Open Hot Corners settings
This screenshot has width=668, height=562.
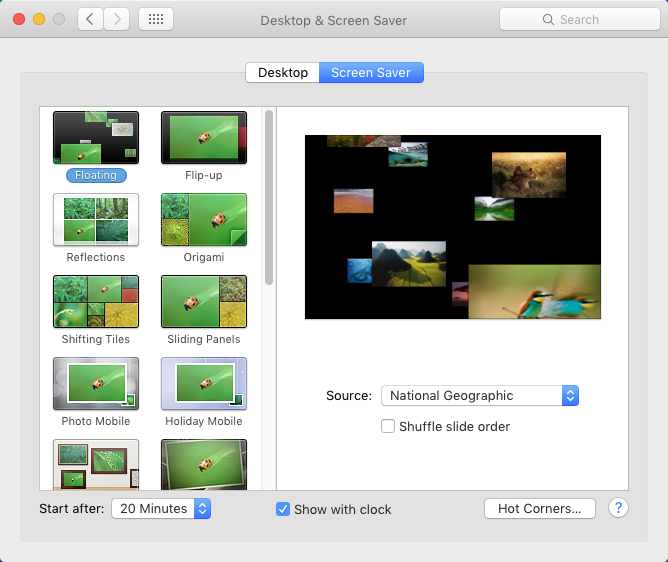coord(539,508)
